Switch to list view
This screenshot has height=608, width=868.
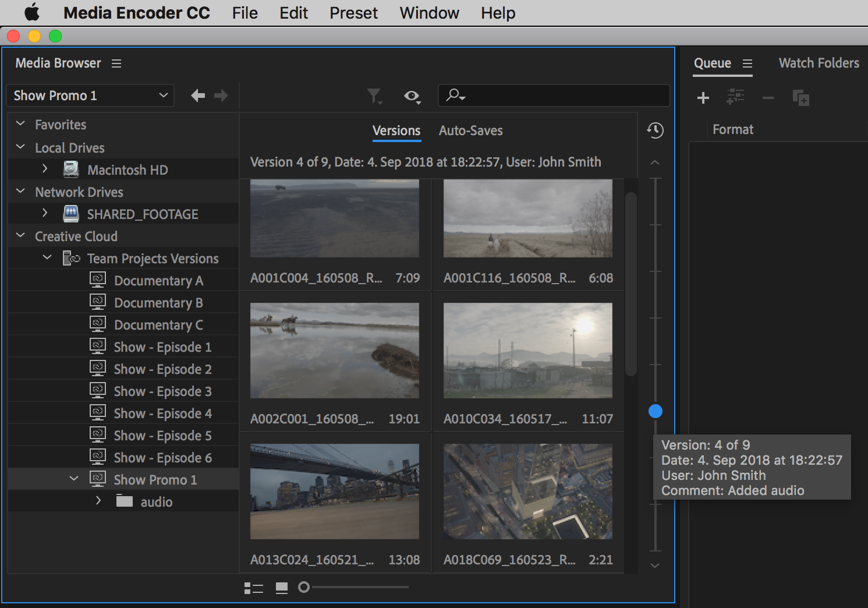point(254,588)
